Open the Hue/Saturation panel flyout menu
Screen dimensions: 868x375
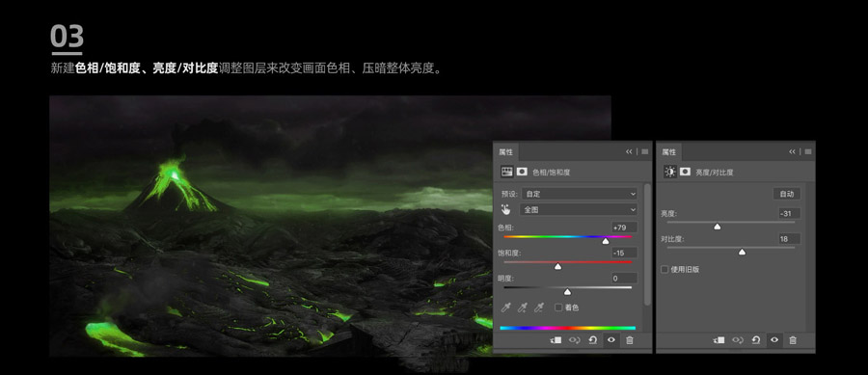645,151
